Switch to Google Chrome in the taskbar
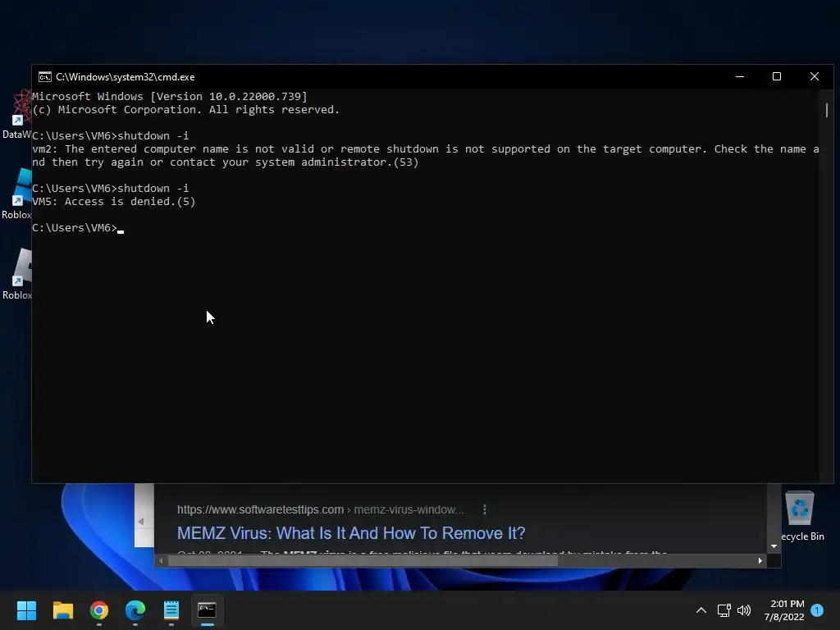This screenshot has height=630, width=840. (x=99, y=610)
